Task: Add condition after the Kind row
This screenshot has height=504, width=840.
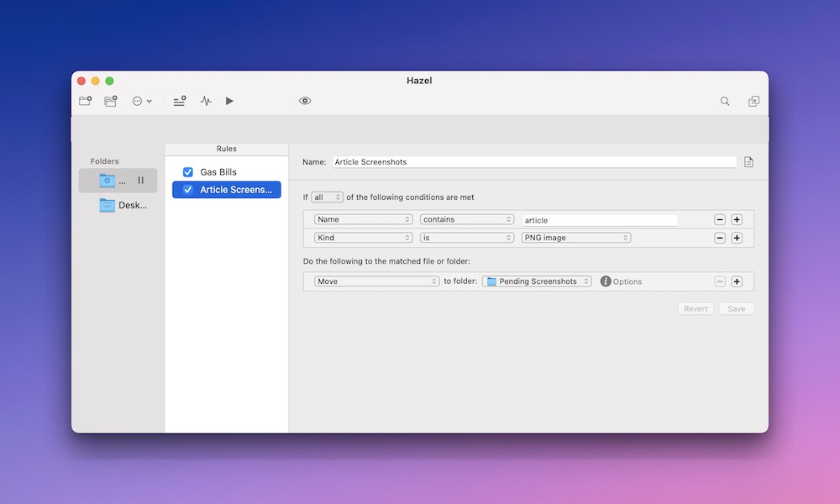Action: point(738,238)
